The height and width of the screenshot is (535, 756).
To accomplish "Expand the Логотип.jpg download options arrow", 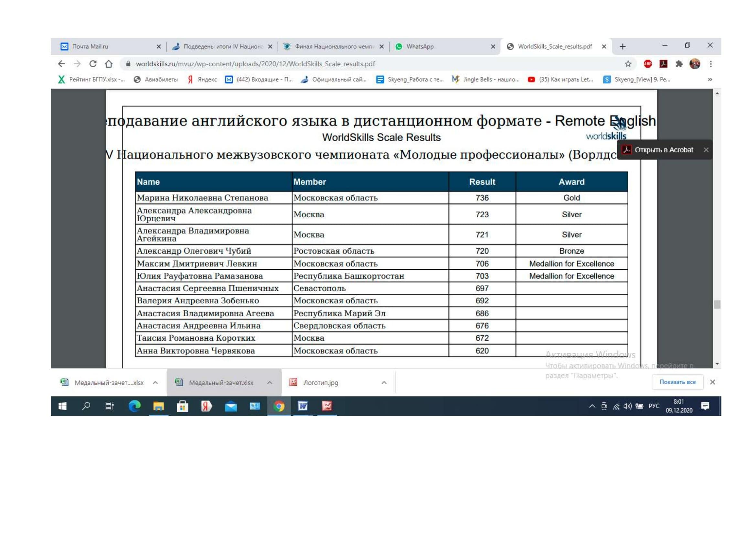I will 384,382.
